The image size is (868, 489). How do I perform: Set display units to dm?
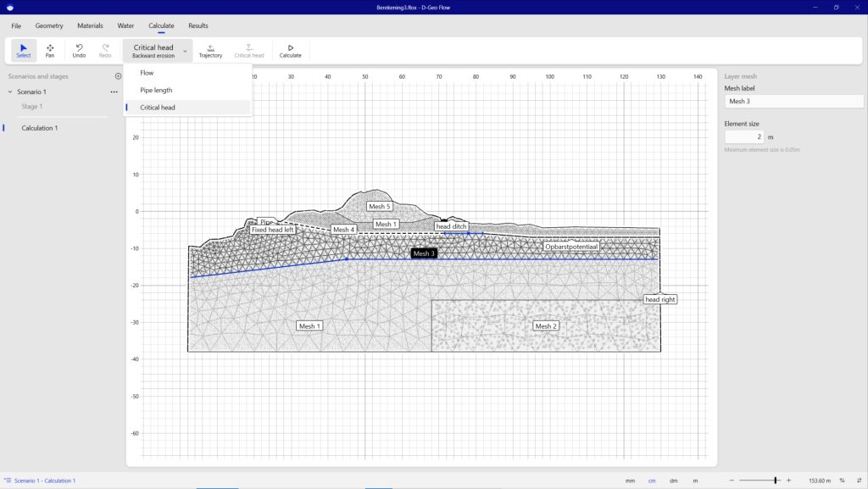point(673,481)
